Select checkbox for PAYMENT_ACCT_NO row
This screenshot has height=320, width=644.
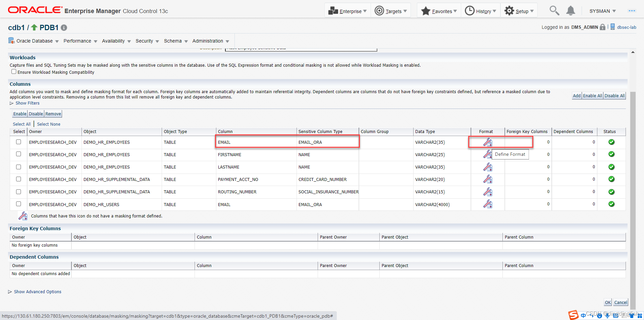point(18,179)
